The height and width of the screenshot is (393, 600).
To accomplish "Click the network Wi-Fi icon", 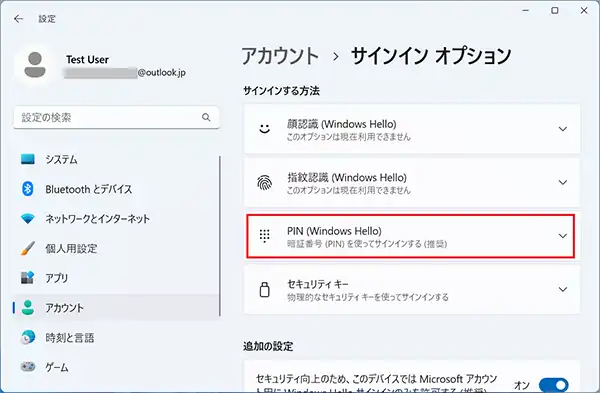I will coord(28,219).
